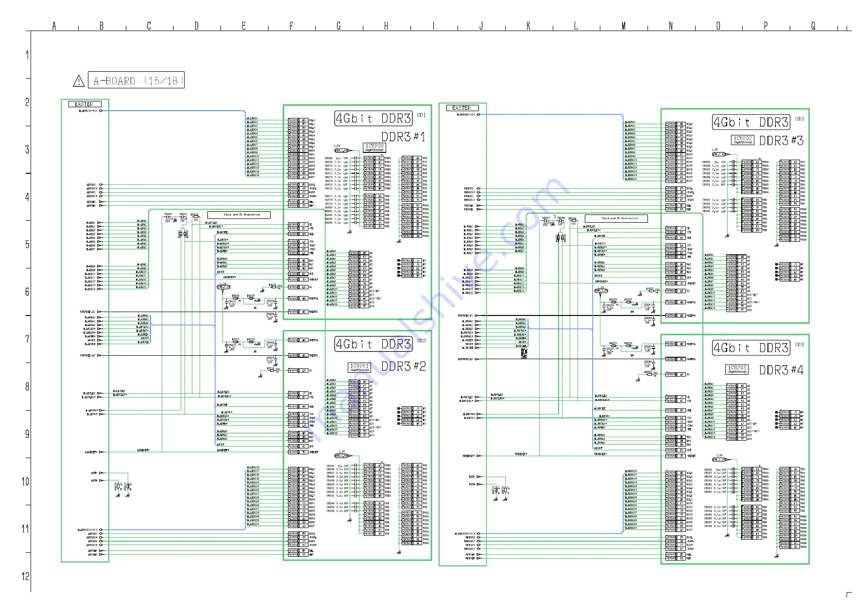Click row number 4 on the left ruler
This screenshot has height=613, width=868.
pyautogui.click(x=27, y=197)
